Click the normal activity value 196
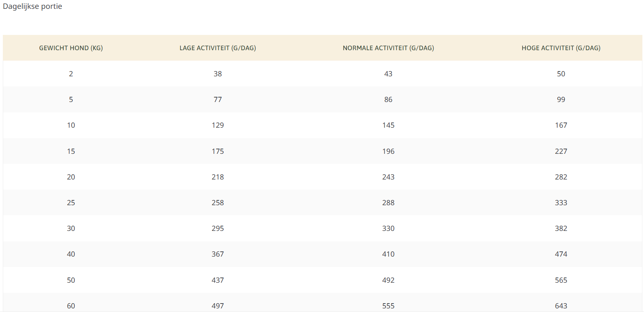 pos(388,151)
